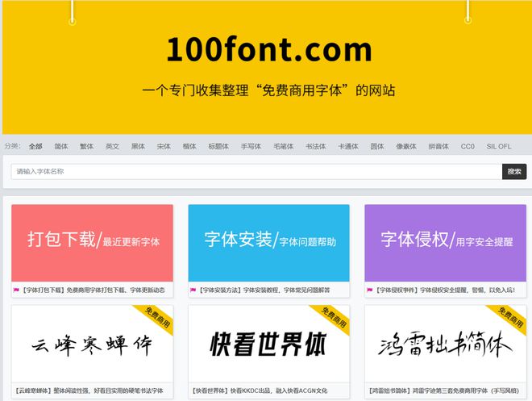Screen dimensions: 532x401
Task: Show 毛笔体 fonts
Action: [x=284, y=146]
